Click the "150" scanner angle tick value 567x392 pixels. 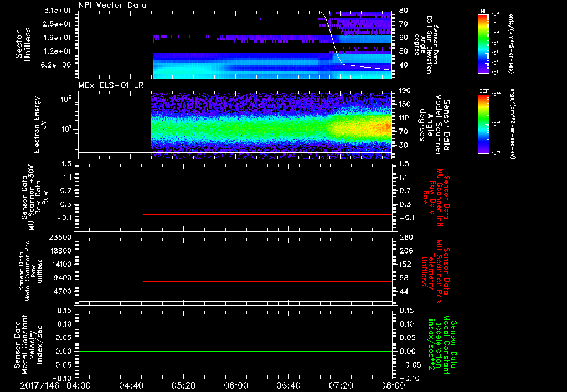tap(406, 105)
